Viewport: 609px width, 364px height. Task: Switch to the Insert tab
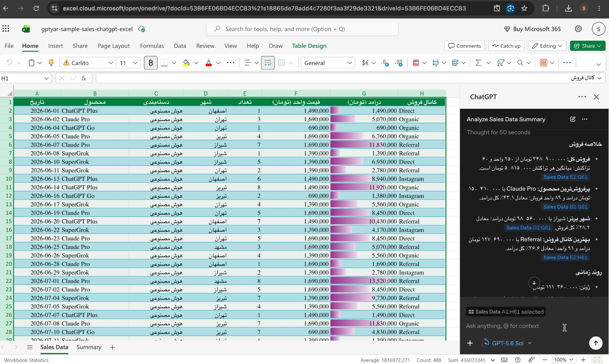click(x=56, y=46)
